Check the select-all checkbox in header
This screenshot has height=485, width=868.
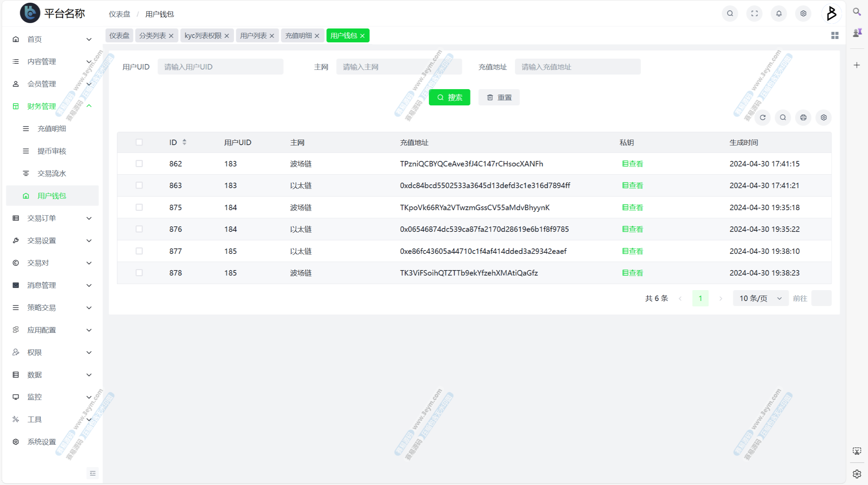(139, 142)
